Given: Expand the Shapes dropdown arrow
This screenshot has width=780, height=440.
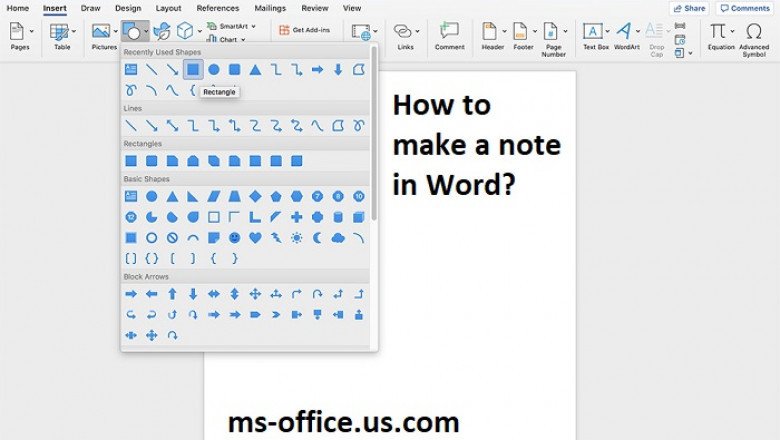Looking at the screenshot, I should [x=146, y=31].
